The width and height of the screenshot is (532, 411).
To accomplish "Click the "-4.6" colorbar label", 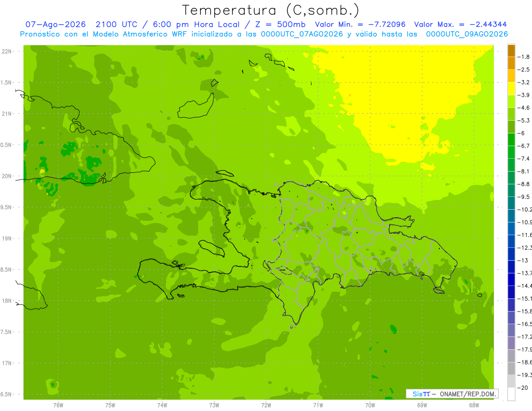I will point(524,108).
